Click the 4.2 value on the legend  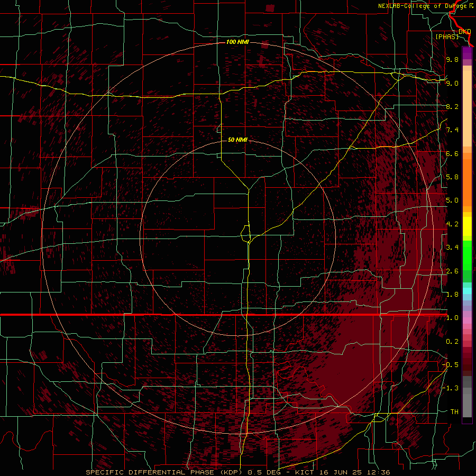pyautogui.click(x=452, y=224)
